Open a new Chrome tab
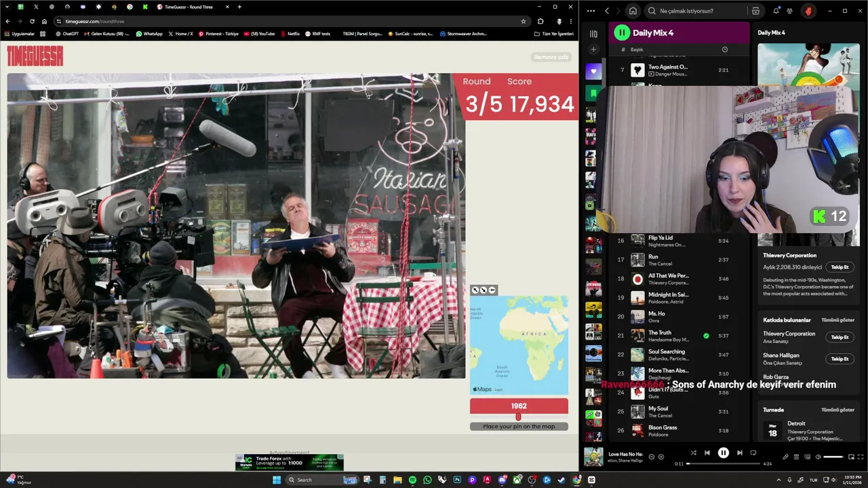Image resolution: width=868 pixels, height=488 pixels. pyautogui.click(x=239, y=7)
